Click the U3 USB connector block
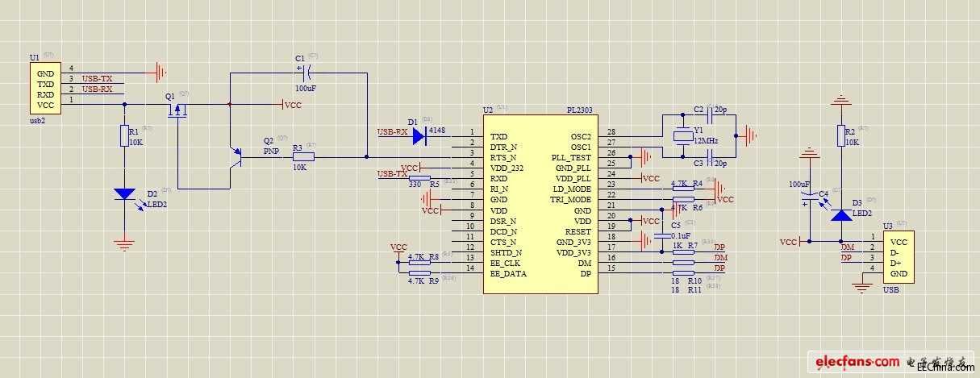The height and width of the screenshot is (378, 980). (x=899, y=258)
